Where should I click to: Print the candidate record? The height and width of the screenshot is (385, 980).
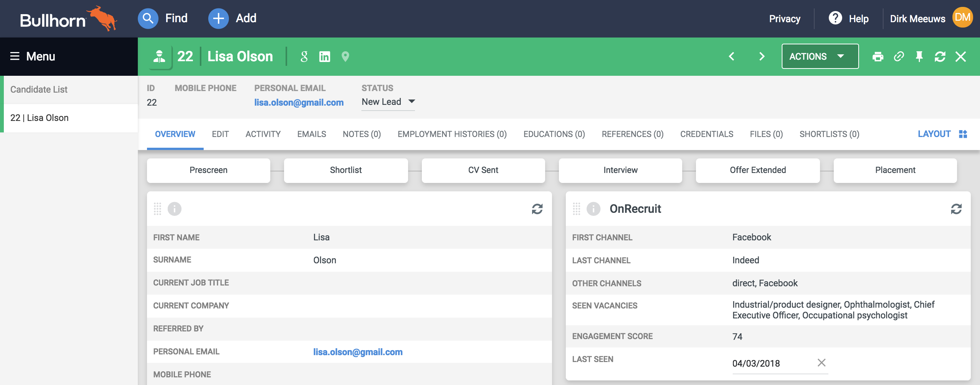[877, 57]
